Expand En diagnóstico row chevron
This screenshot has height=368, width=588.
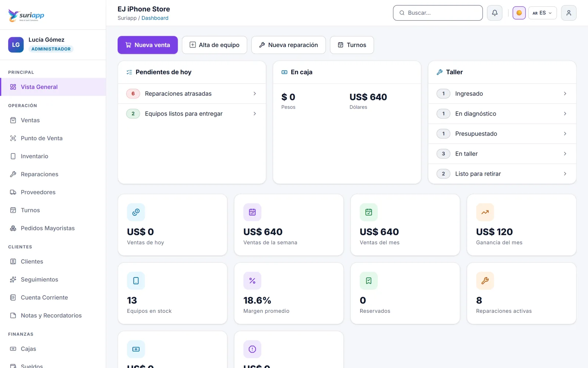click(565, 114)
